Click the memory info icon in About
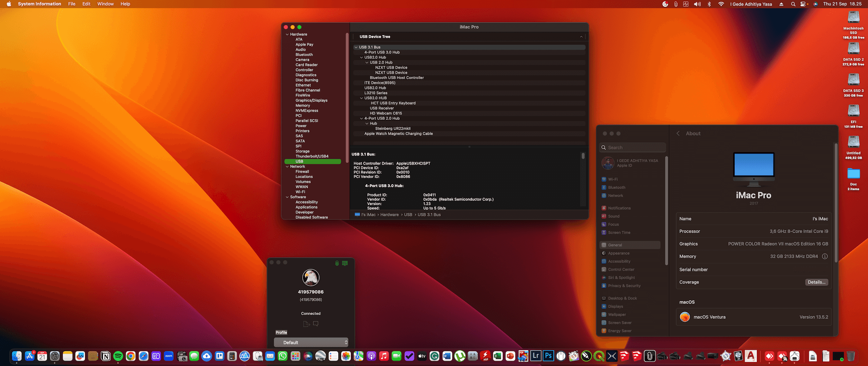Image resolution: width=868 pixels, height=366 pixels. pyautogui.click(x=825, y=256)
